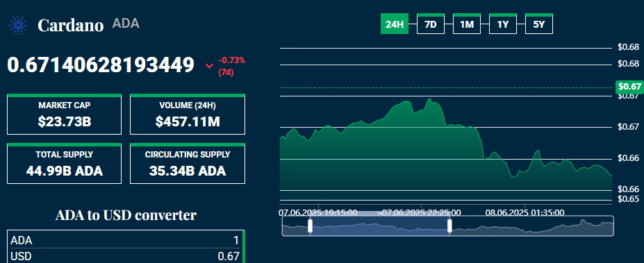Click the USD amount input field

pos(125,256)
